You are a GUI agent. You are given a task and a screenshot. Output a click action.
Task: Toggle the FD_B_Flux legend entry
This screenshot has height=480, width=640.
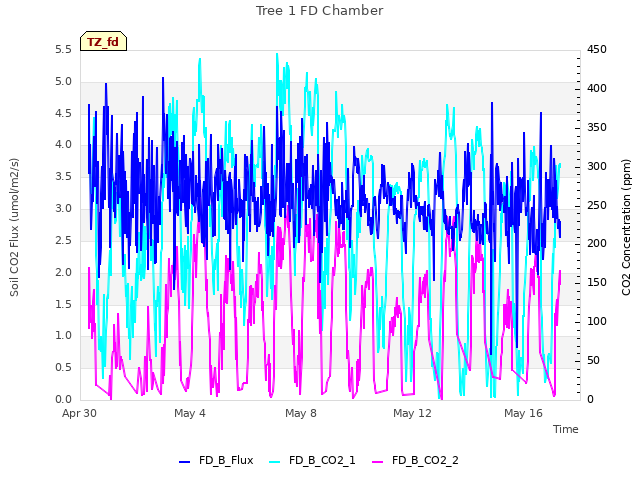coord(216,460)
